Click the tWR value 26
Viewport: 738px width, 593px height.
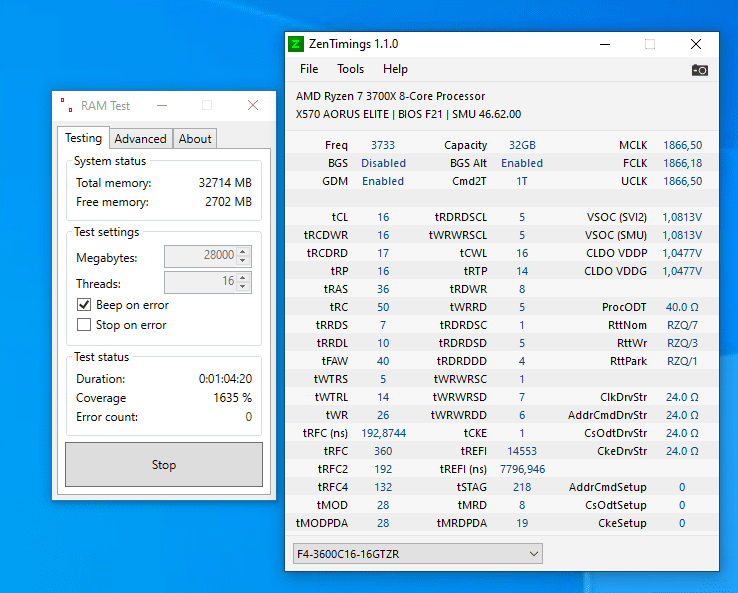click(383, 415)
